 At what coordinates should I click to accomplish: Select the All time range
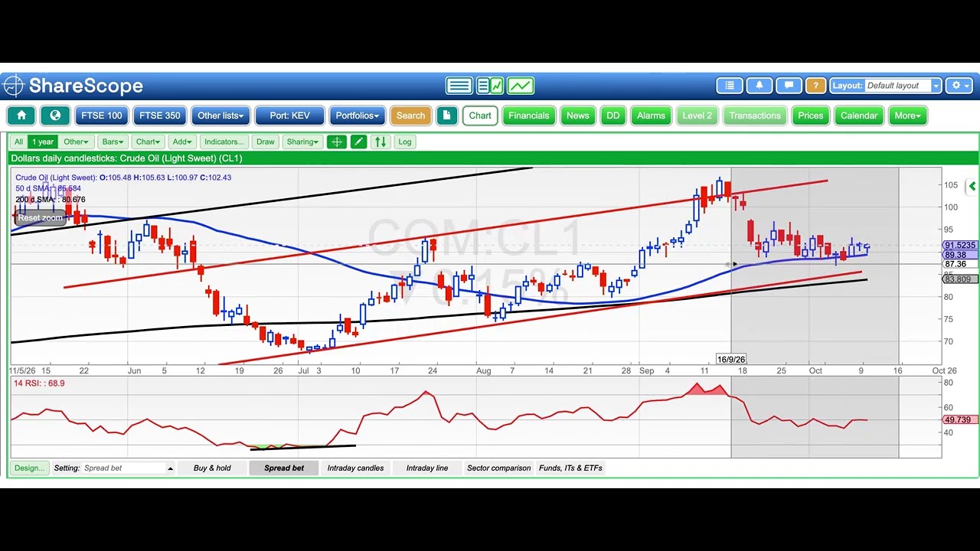tap(18, 142)
